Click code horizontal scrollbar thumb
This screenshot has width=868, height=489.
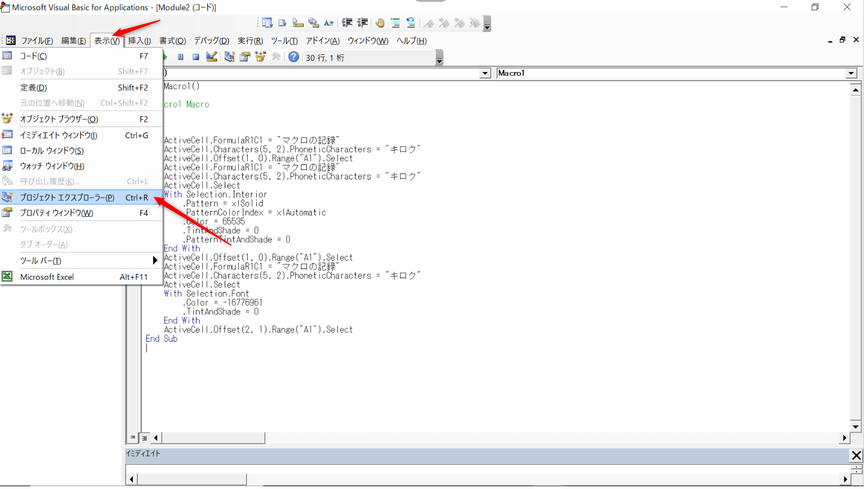click(214, 438)
